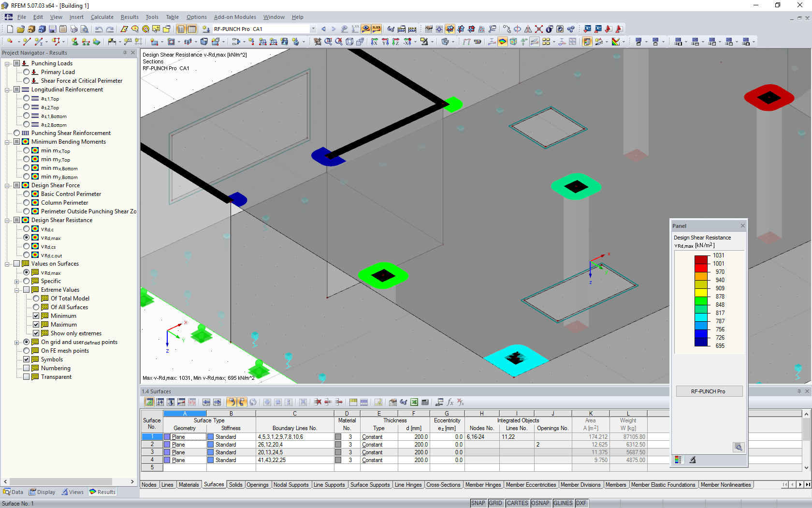The width and height of the screenshot is (812, 508).
Task: Toggle Minimum checkbox under Extreme Values
Action: [x=36, y=315]
